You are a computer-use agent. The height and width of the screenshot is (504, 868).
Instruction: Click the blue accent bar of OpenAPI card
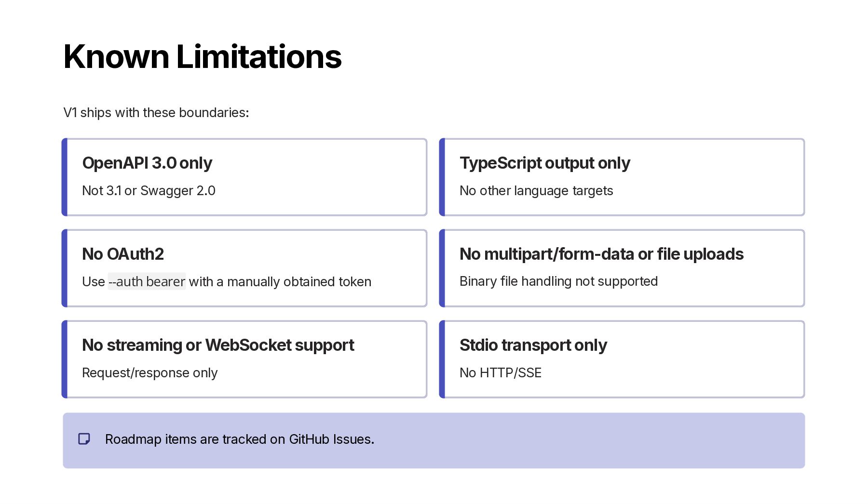pyautogui.click(x=65, y=177)
